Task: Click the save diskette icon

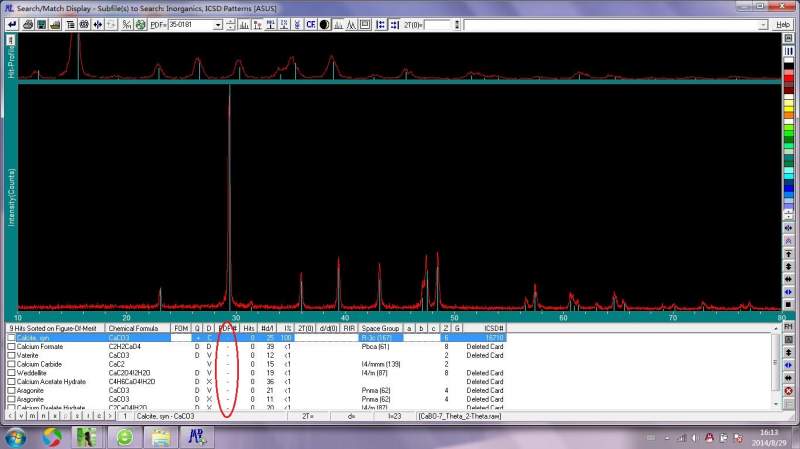Action: point(43,24)
